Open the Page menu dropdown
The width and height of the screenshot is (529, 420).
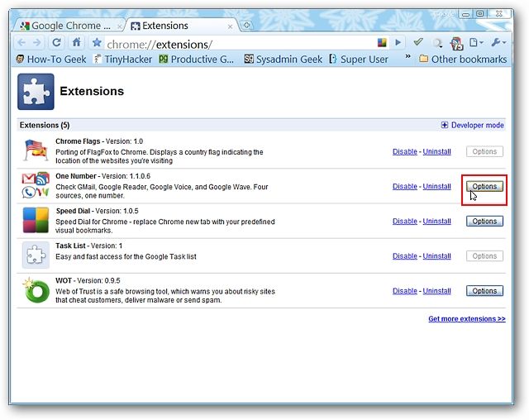coord(476,42)
